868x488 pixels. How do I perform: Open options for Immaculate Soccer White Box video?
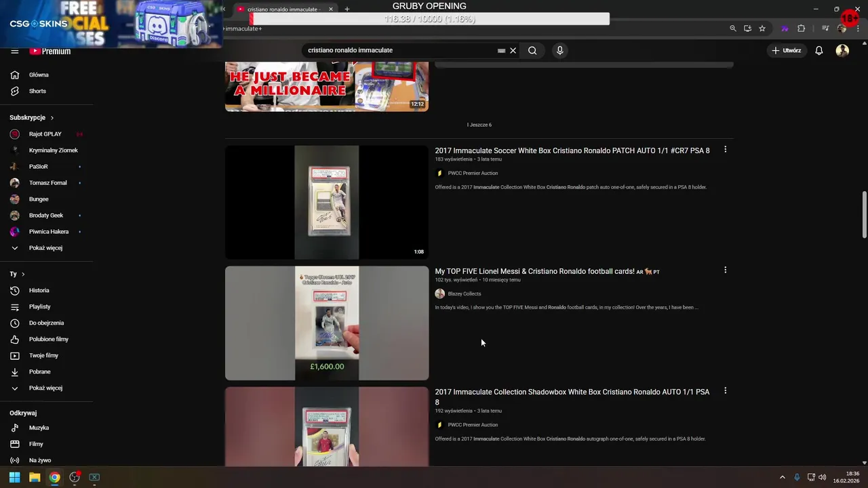coord(725,149)
